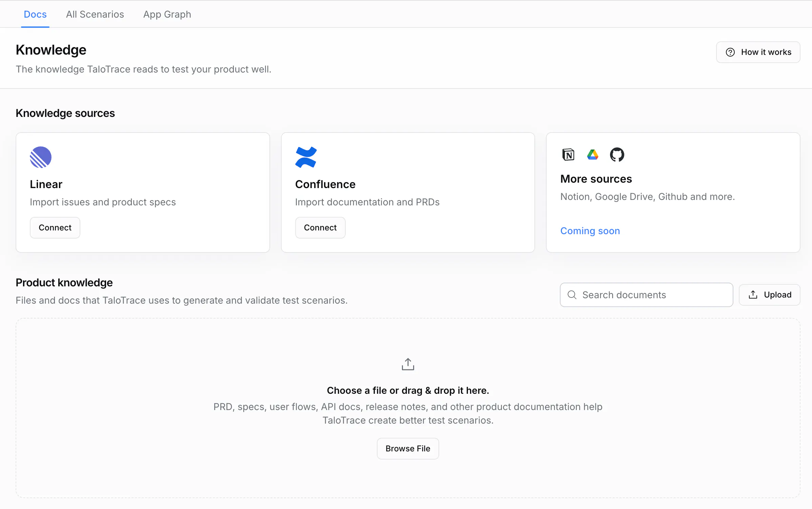Click the Product knowledge heading
Viewport: 812px width, 509px height.
64,283
